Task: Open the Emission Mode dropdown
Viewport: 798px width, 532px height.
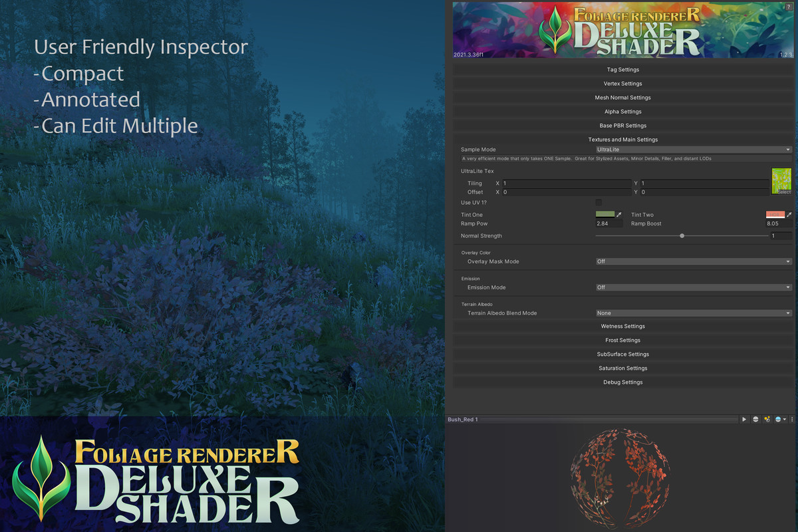Action: click(x=694, y=287)
